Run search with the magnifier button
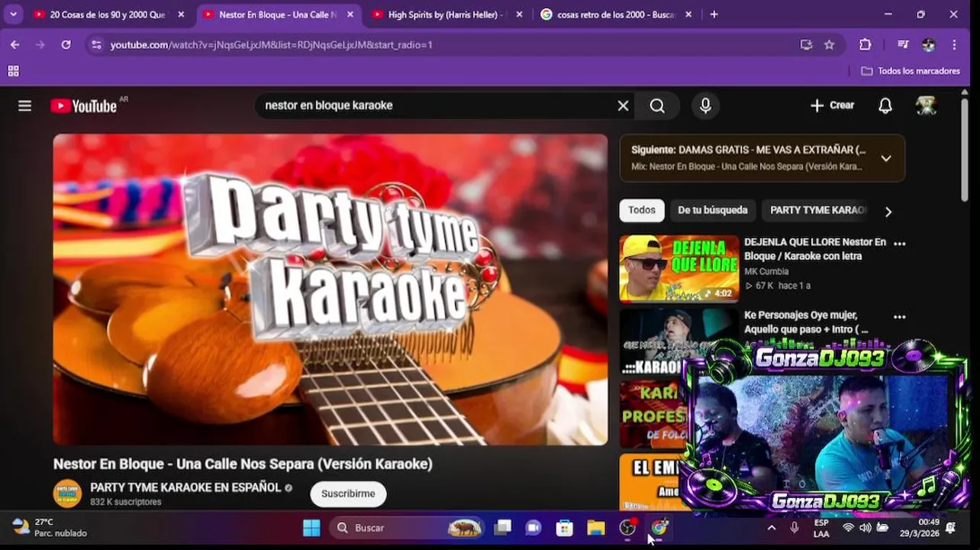This screenshot has height=550, width=980. 657,106
